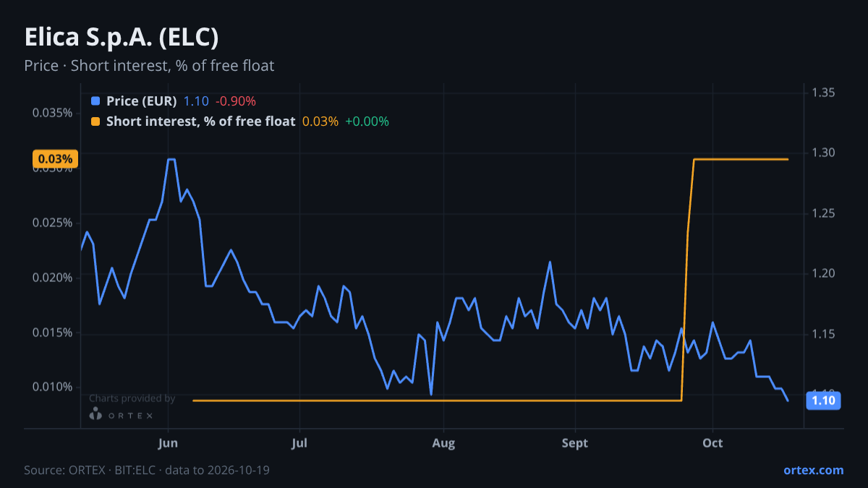
Task: Select the orange 0.03% axis tag
Action: (x=55, y=159)
